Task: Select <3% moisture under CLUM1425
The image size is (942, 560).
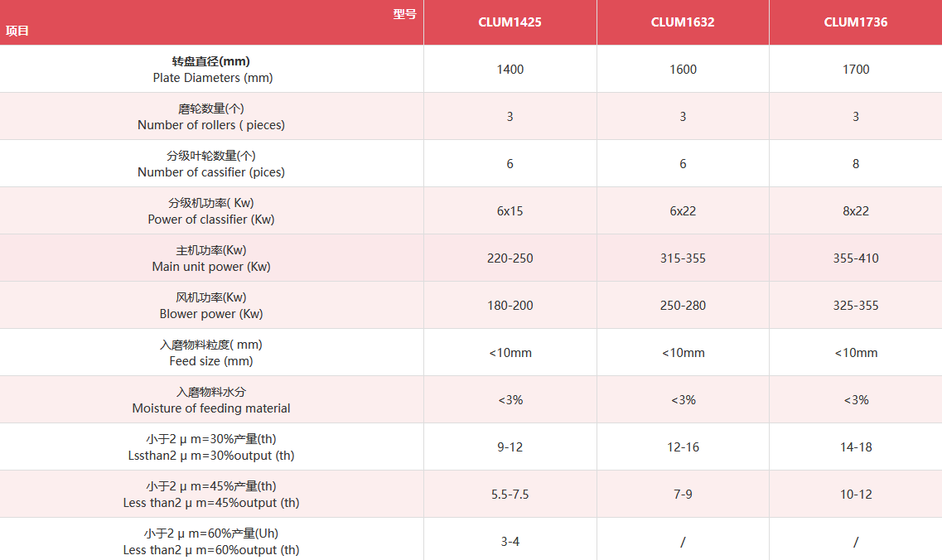Action: tap(510, 399)
